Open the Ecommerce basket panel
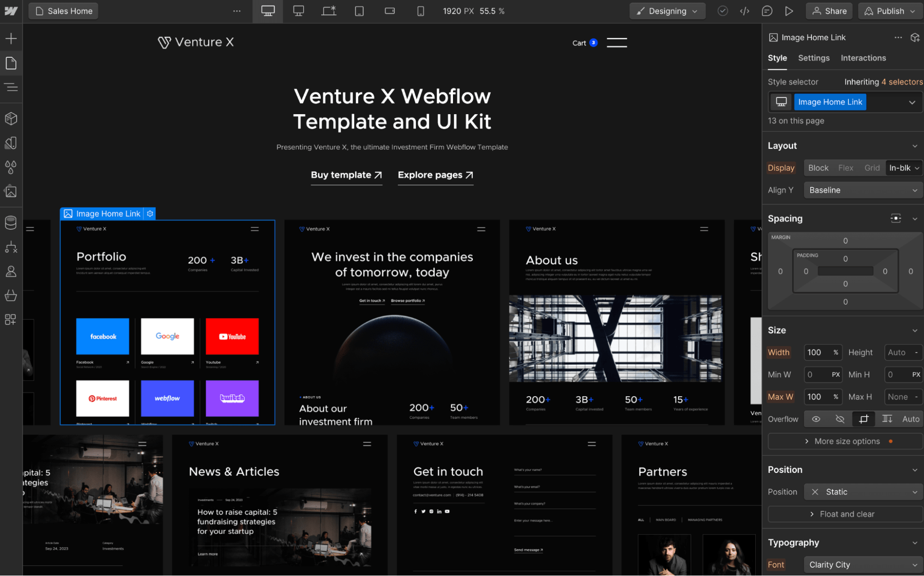The image size is (924, 576). click(11, 295)
